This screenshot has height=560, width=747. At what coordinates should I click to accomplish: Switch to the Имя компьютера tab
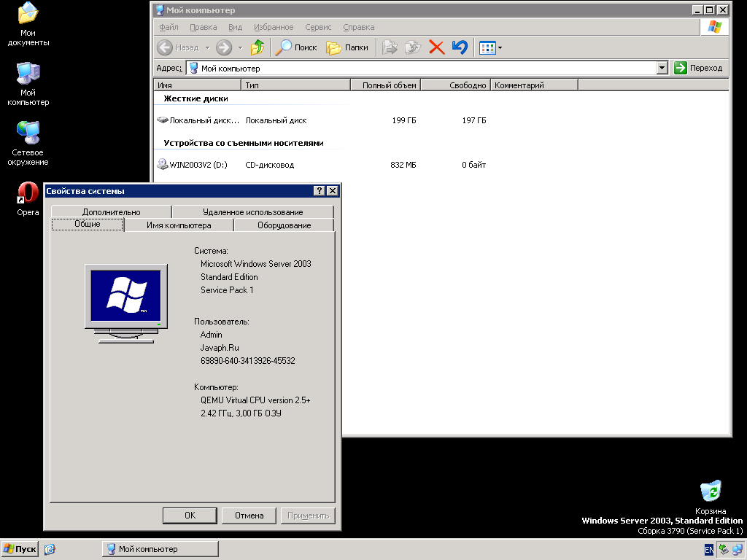179,225
